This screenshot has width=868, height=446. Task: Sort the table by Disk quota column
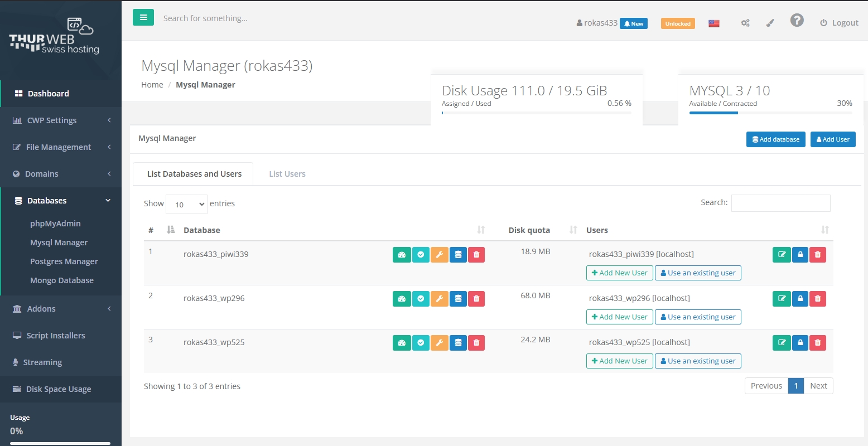tap(536, 230)
